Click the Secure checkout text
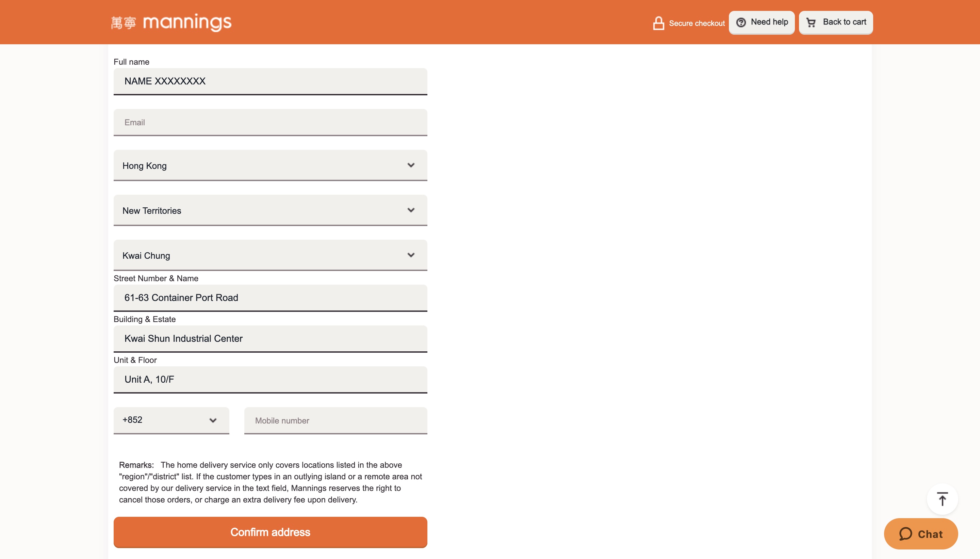This screenshot has height=559, width=980. click(697, 23)
